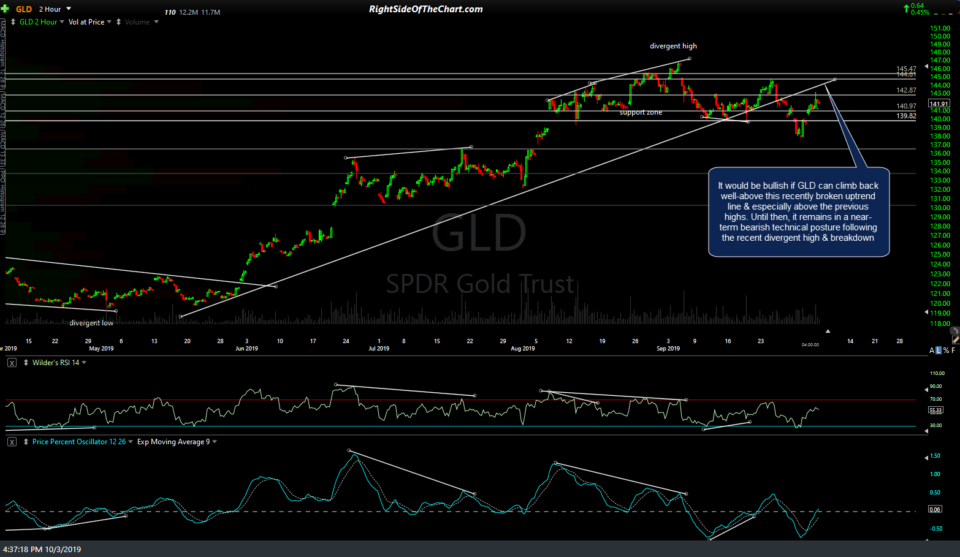The image size is (960, 557).
Task: Click the scale arrow near the 146.00 price
Action: (926, 66)
